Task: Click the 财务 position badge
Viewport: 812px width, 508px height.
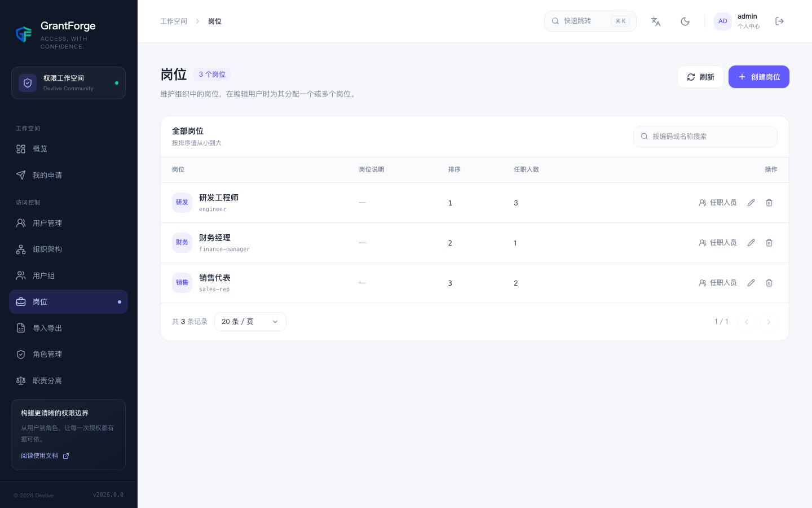Action: (182, 243)
